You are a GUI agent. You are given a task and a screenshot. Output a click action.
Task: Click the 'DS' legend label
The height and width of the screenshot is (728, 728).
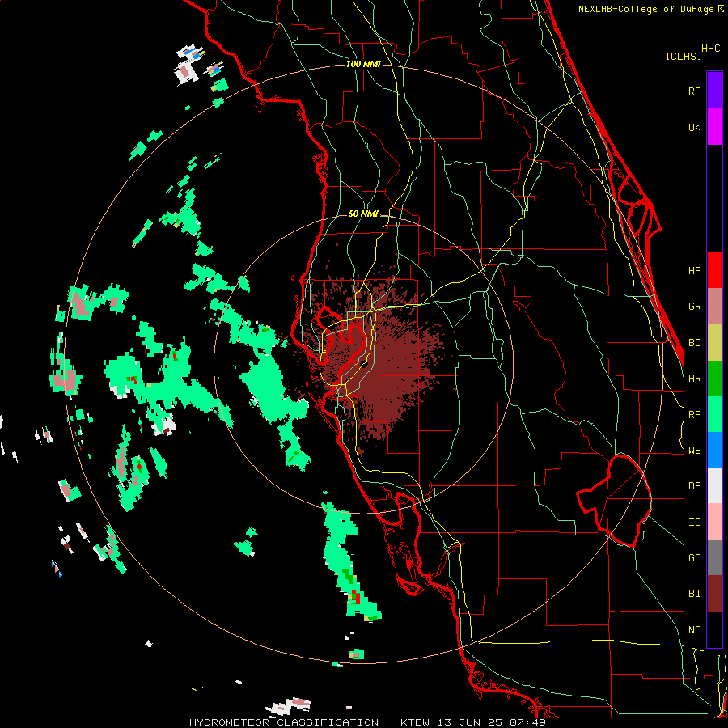(x=694, y=485)
